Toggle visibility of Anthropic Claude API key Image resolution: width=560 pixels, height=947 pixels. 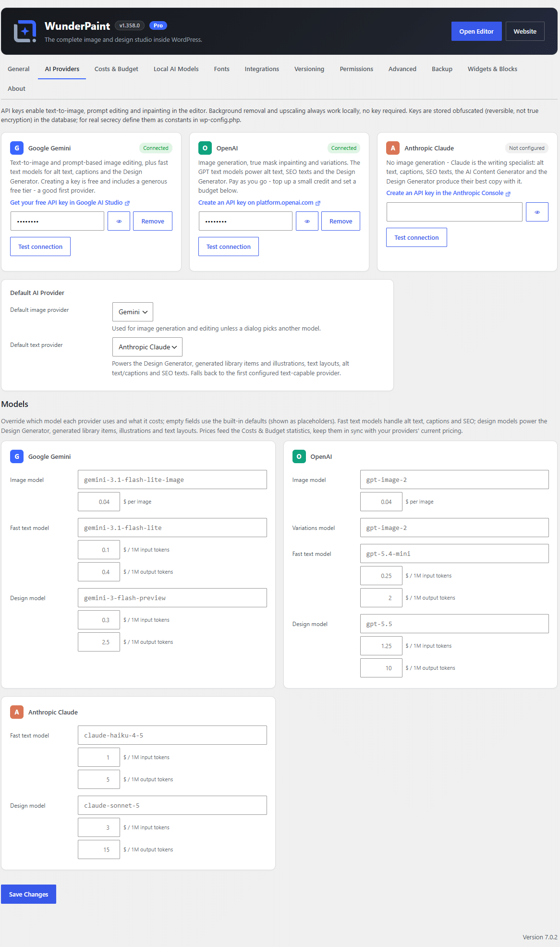pos(537,212)
